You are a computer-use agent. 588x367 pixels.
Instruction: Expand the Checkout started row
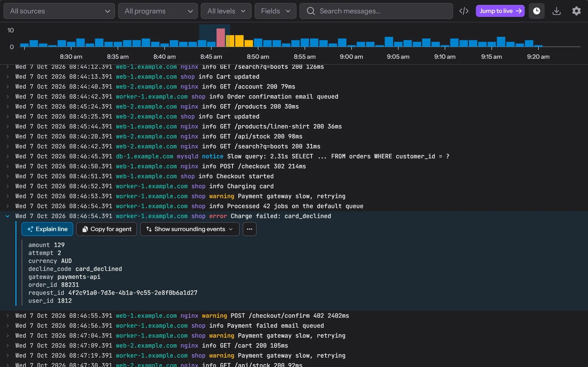click(8, 176)
